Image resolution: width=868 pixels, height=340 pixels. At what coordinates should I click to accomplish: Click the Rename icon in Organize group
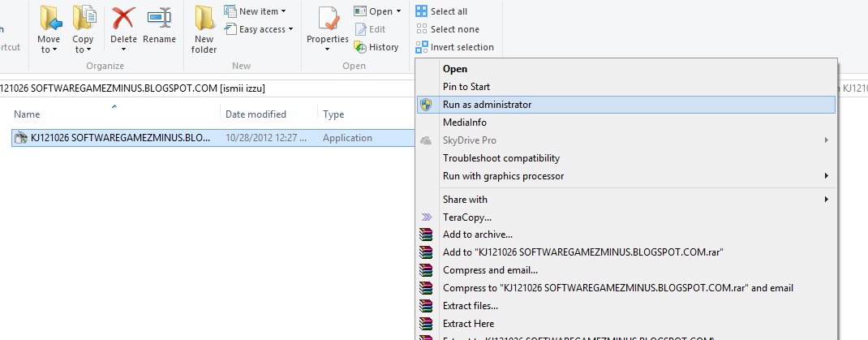coord(160,19)
